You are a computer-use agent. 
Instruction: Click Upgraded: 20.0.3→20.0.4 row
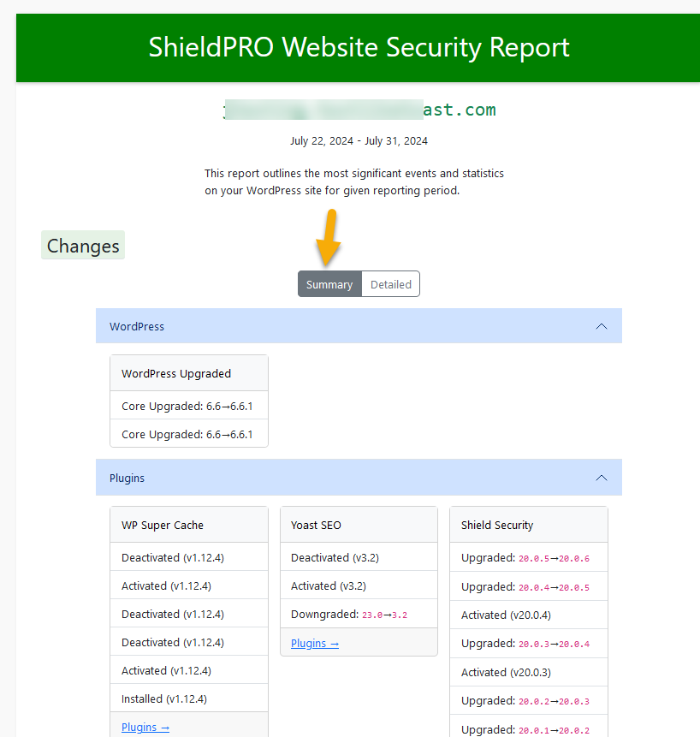[x=529, y=644]
